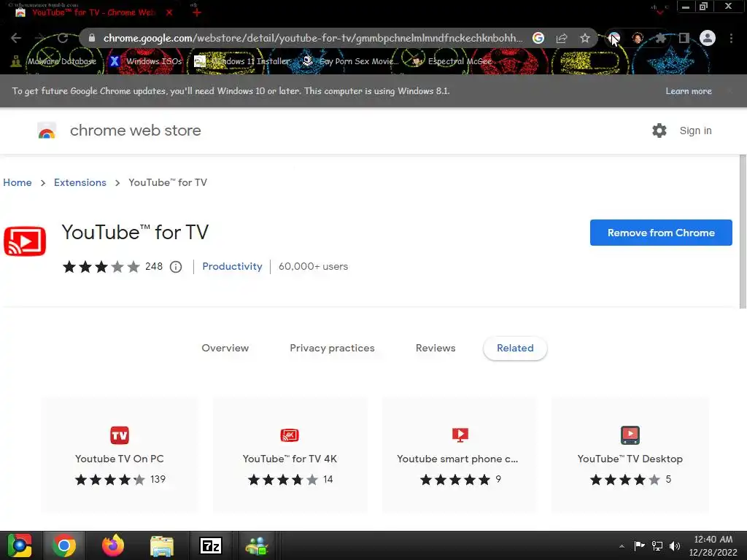This screenshot has width=747, height=560.
Task: Open the Youtube smart phone extension icon
Action: (x=460, y=435)
